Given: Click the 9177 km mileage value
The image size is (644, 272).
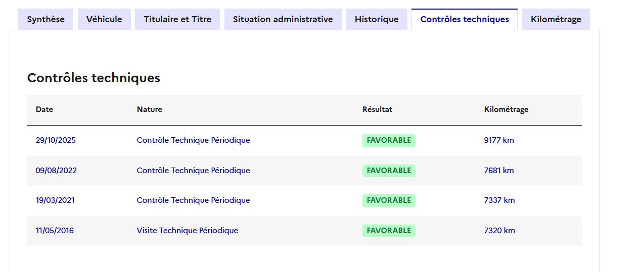Looking at the screenshot, I should pyautogui.click(x=499, y=140).
